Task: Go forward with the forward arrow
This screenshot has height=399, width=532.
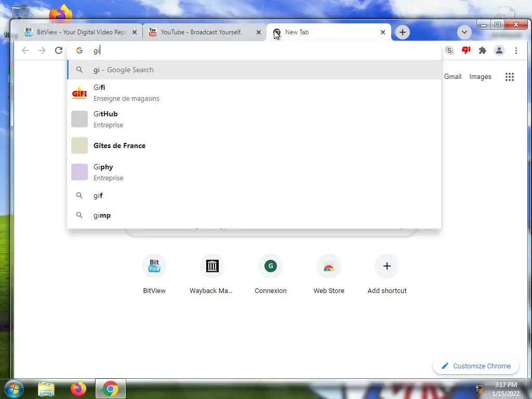Action: 42,50
